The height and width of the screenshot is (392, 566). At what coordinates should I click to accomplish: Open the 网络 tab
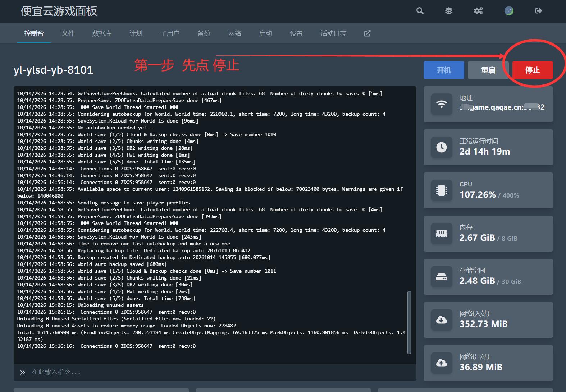[x=235, y=33]
